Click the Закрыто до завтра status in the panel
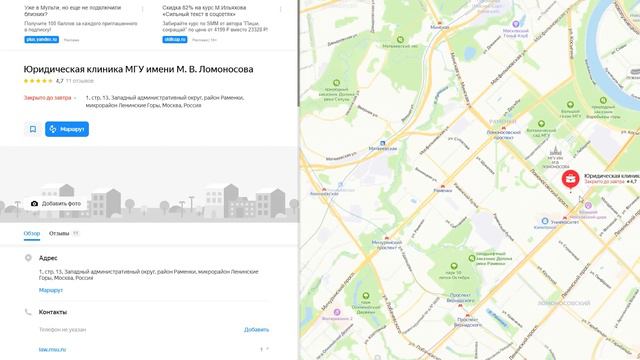640x360 pixels. (47, 98)
